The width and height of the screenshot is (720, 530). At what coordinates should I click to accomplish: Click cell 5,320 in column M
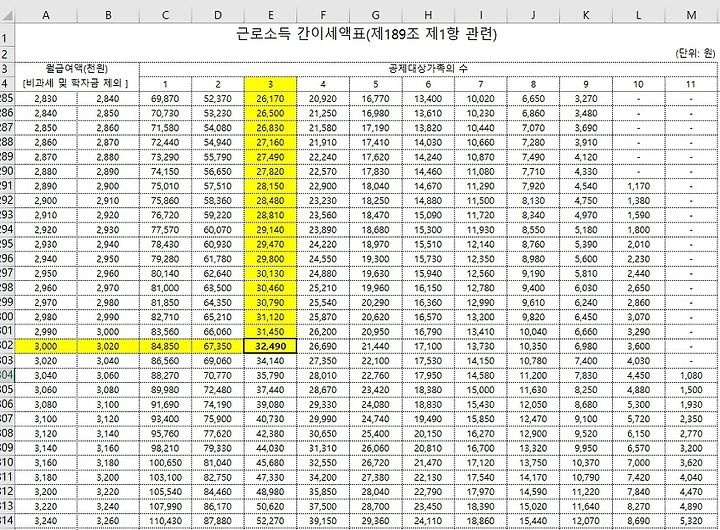pos(691,521)
